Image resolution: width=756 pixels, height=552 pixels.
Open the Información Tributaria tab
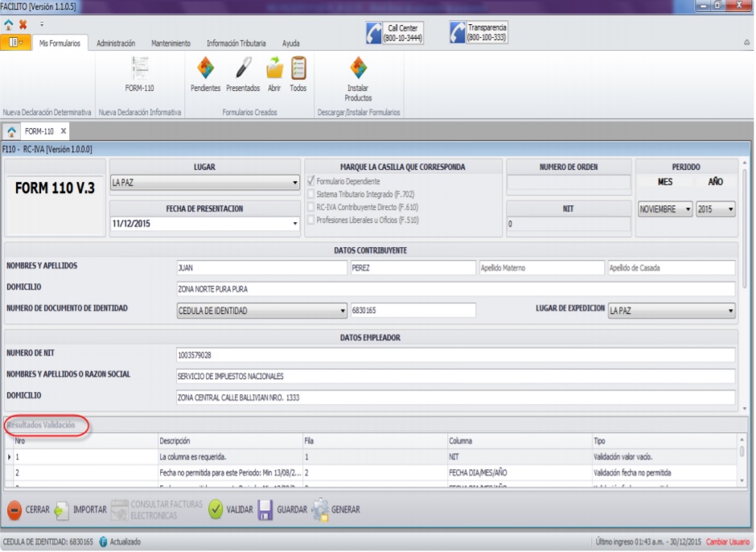coord(236,43)
